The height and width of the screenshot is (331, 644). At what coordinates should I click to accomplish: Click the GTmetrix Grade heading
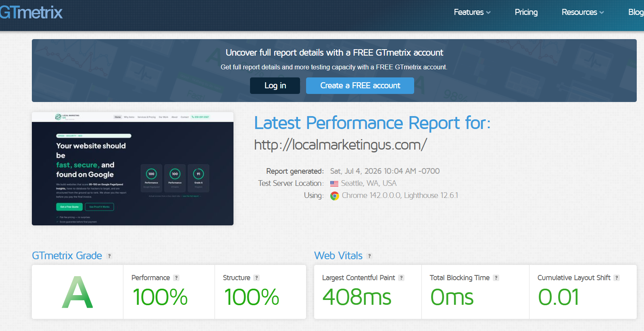(67, 256)
